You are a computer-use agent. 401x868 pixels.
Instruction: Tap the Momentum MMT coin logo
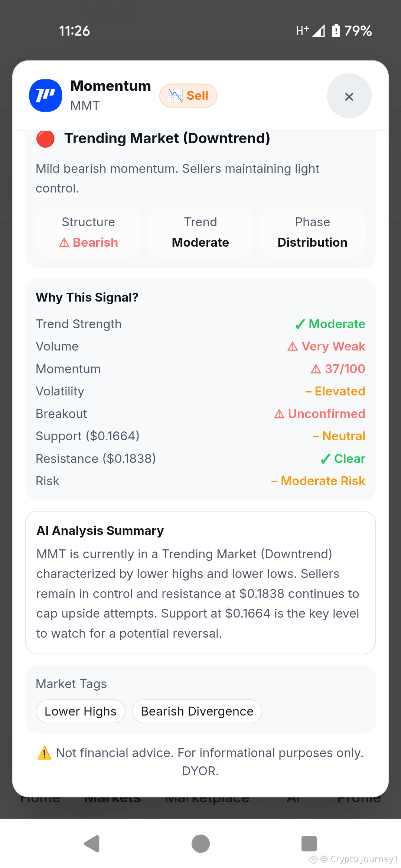pos(46,96)
